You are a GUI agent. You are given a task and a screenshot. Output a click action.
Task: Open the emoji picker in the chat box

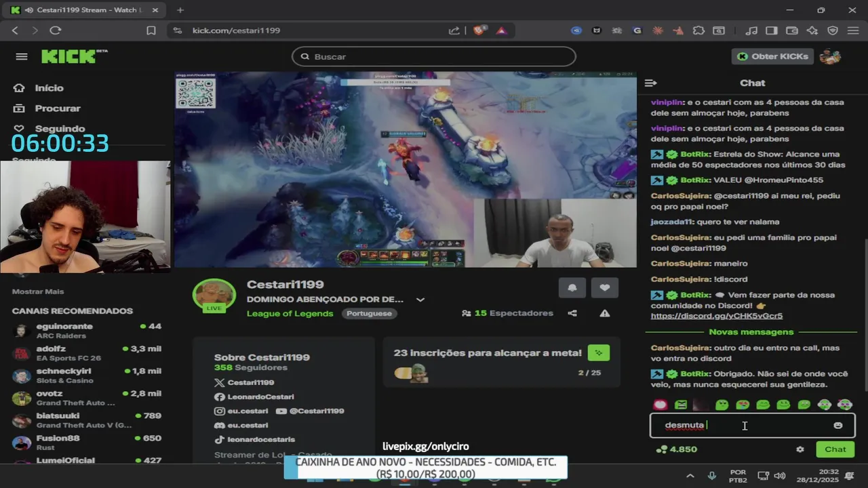click(838, 426)
